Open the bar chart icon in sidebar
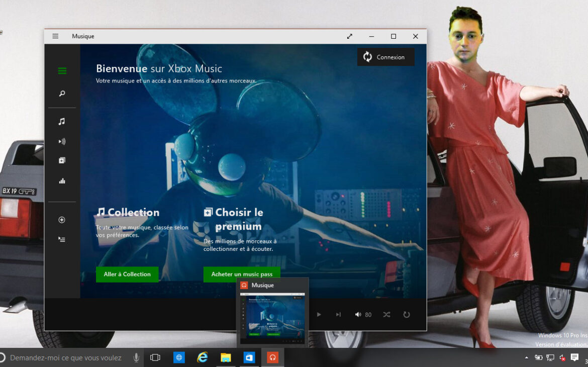This screenshot has width=588, height=367. click(x=62, y=181)
